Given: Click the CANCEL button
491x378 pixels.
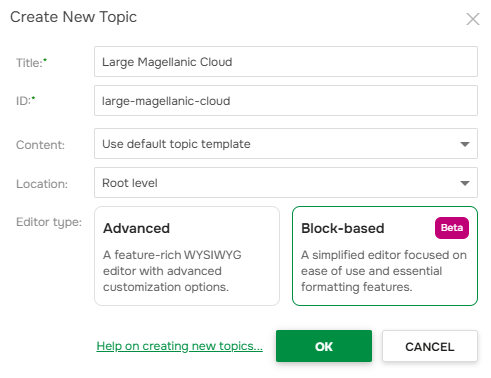Looking at the screenshot, I should [430, 346].
